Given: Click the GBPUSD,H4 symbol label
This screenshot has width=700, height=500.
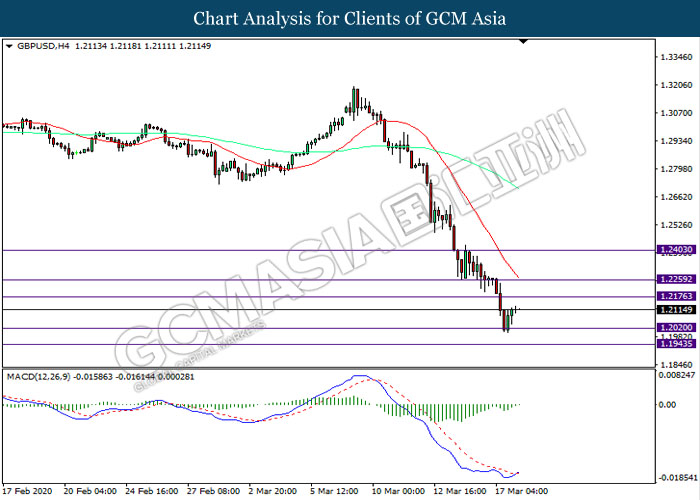Looking at the screenshot, I should [43, 46].
